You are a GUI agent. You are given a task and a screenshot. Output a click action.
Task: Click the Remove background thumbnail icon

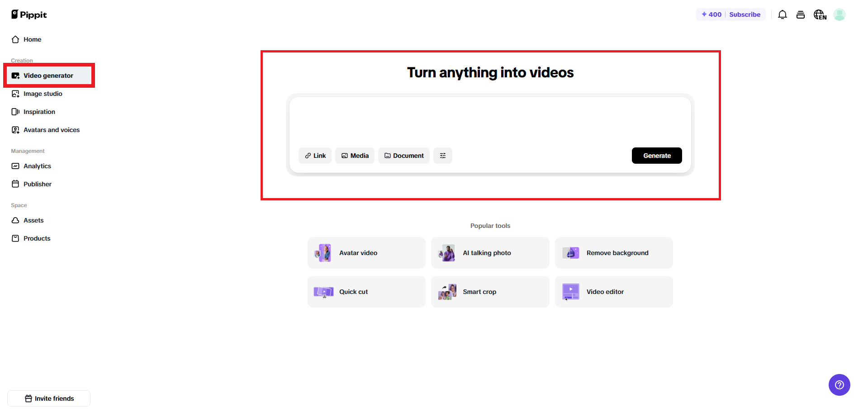click(x=571, y=253)
